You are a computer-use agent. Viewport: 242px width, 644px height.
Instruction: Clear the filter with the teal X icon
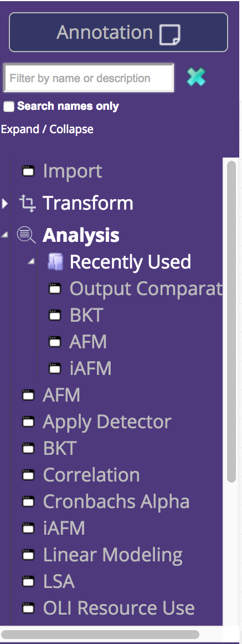coord(196,77)
